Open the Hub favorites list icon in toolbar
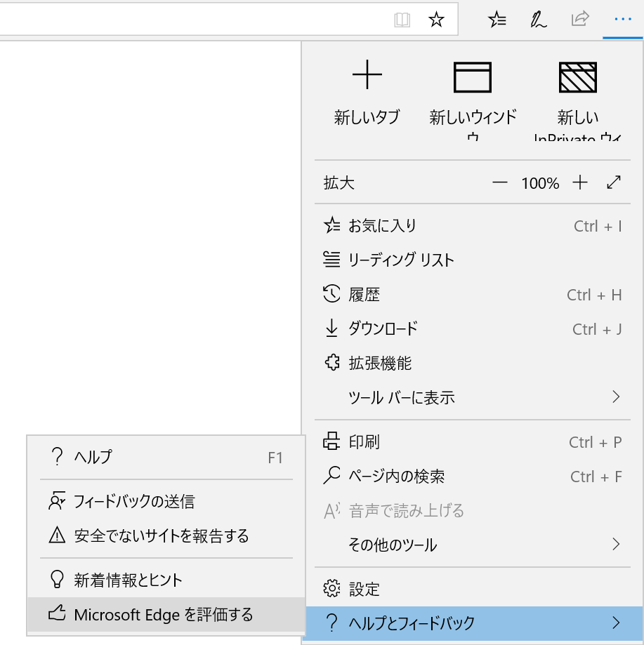The height and width of the screenshot is (645, 644). [x=497, y=20]
